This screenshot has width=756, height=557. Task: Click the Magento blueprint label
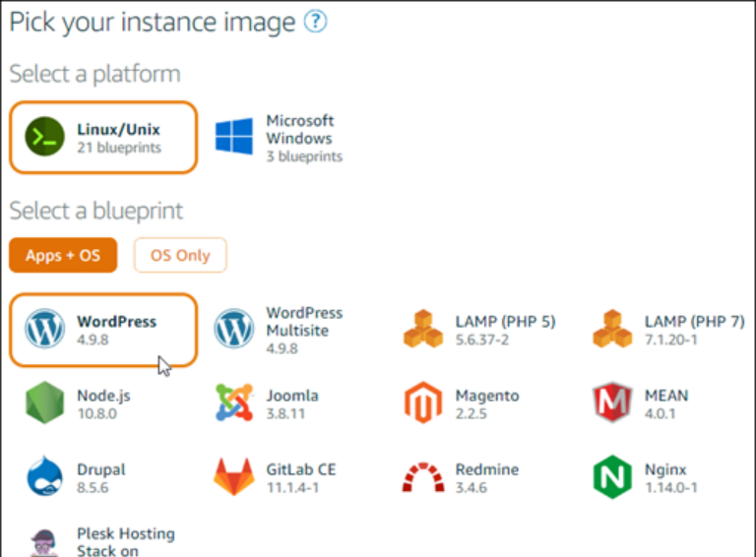click(487, 396)
